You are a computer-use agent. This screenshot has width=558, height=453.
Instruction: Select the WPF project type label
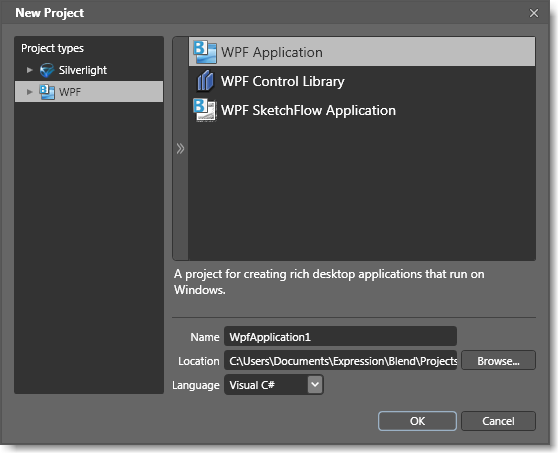click(70, 92)
